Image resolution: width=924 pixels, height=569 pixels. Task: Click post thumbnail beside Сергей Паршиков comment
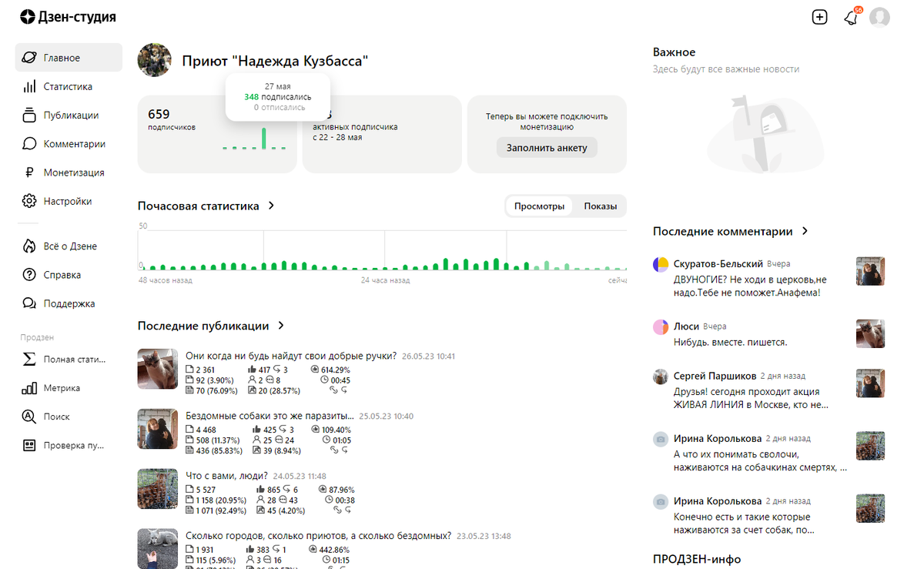[871, 383]
